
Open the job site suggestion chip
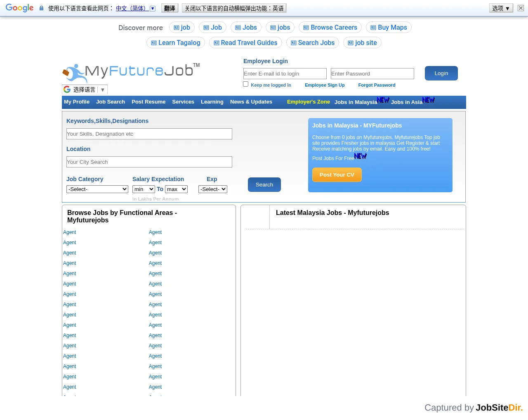coord(362,43)
